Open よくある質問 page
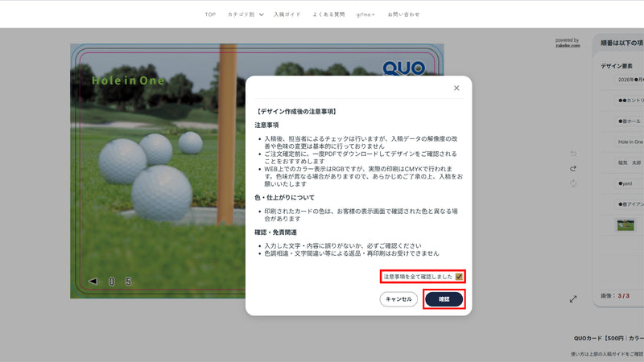This screenshot has height=362, width=644. [328, 14]
